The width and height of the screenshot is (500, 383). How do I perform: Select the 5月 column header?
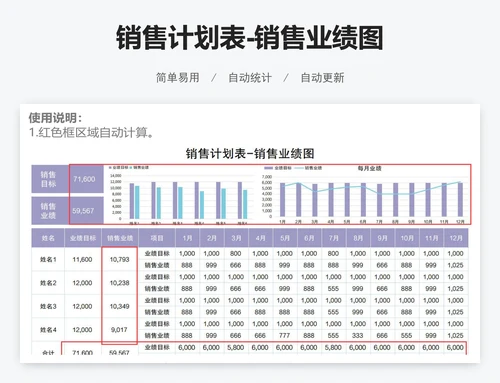[x=285, y=238]
